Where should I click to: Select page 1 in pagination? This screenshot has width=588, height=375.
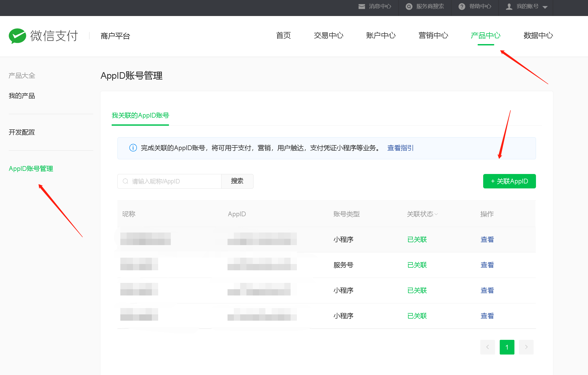point(507,347)
